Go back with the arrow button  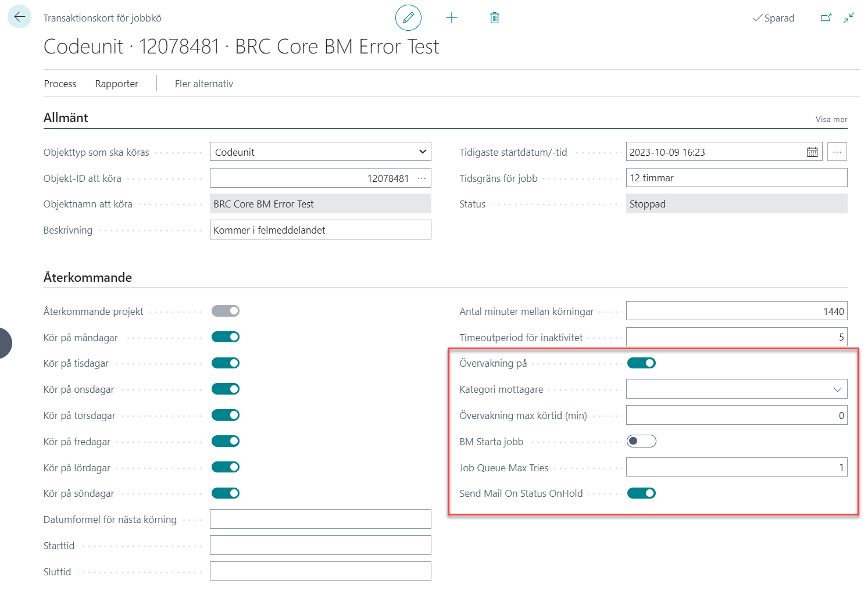click(x=19, y=17)
